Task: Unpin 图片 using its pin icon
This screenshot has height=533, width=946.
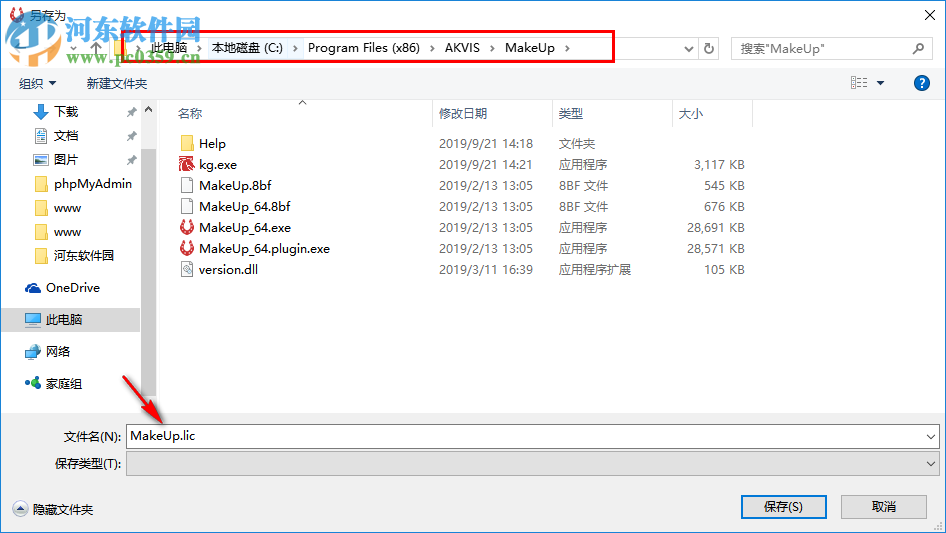Action: 131,161
